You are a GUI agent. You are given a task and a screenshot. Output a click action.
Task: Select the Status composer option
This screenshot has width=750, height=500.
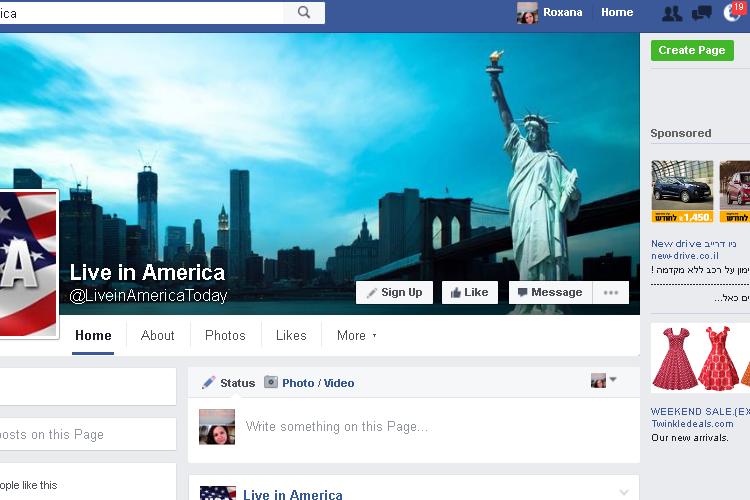pyautogui.click(x=229, y=383)
